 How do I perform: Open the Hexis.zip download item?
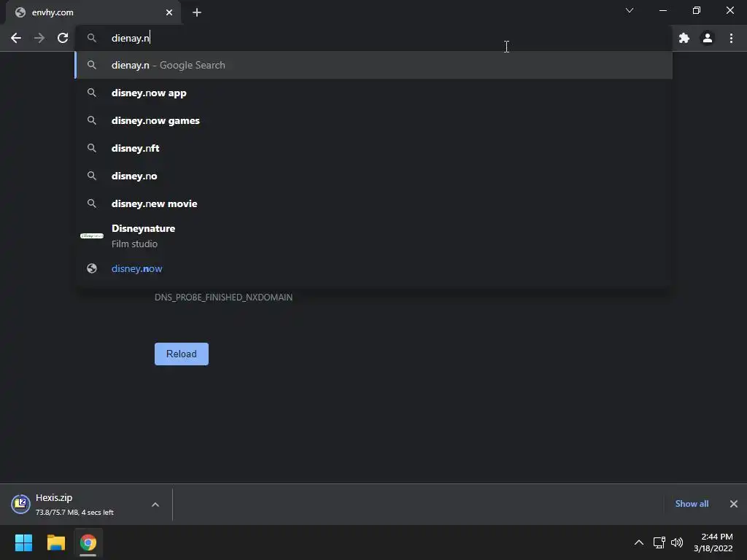[x=86, y=505]
